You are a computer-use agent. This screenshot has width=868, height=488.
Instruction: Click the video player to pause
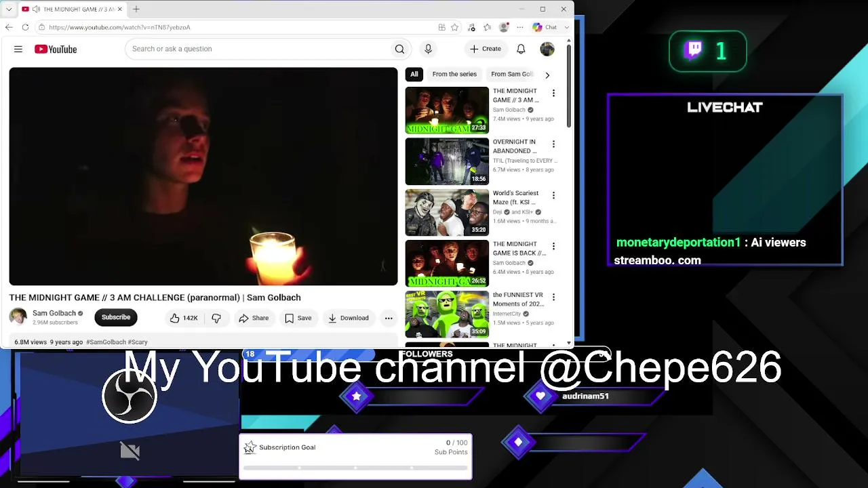[203, 176]
